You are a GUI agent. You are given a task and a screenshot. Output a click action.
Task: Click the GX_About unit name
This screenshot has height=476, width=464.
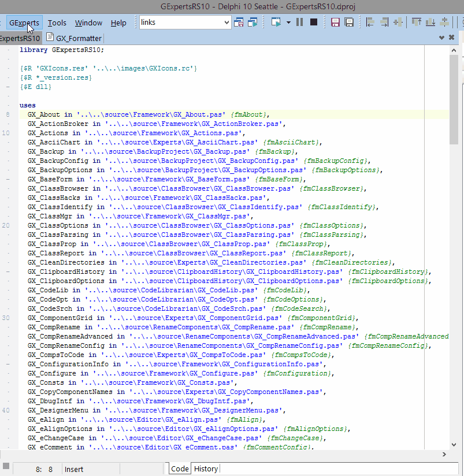(x=44, y=114)
